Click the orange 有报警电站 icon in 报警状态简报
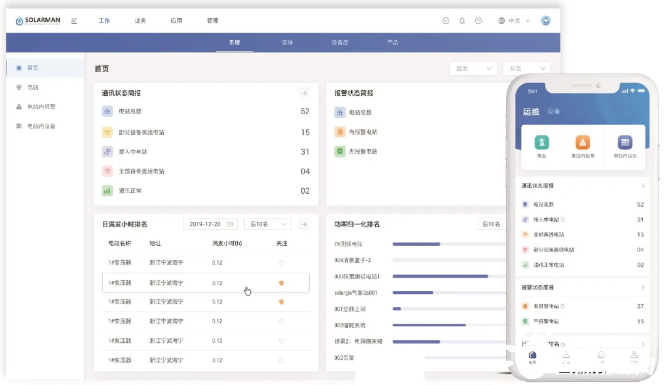Screen dimensions: 664x385 (340, 132)
